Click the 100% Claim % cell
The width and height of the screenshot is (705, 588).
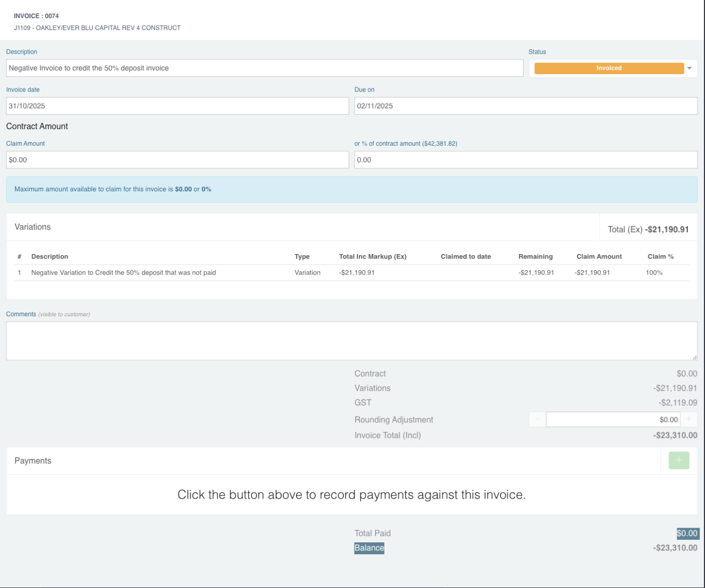click(654, 273)
